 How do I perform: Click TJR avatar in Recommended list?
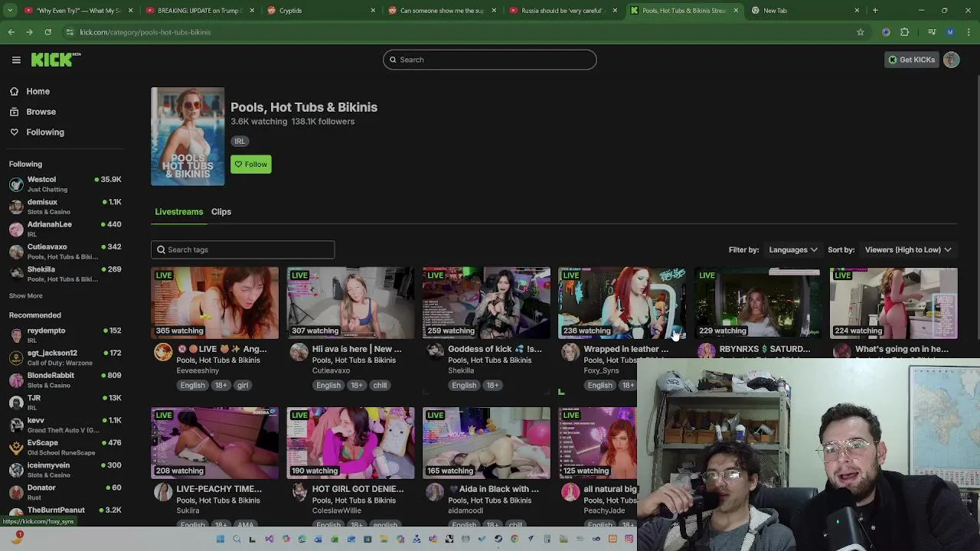[x=16, y=403]
